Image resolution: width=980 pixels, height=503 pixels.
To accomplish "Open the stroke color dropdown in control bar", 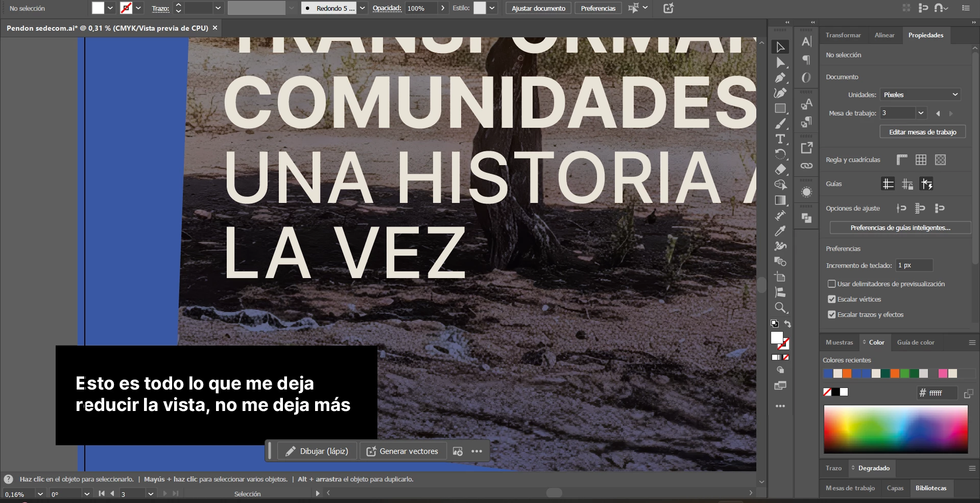I will 138,8.
